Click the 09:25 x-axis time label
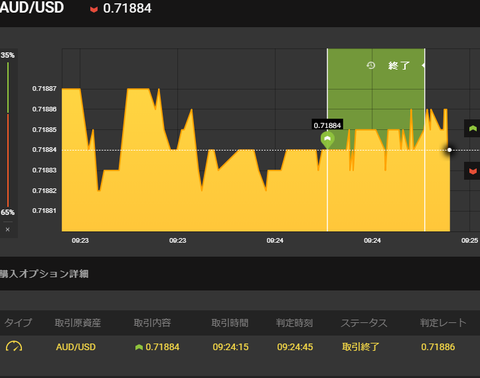Screen dimensions: 480x378 (x=470, y=240)
